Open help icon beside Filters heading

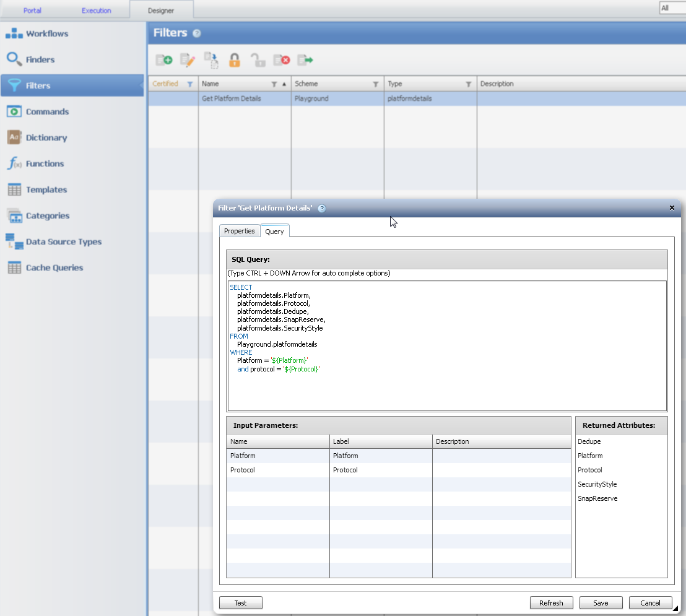point(197,33)
